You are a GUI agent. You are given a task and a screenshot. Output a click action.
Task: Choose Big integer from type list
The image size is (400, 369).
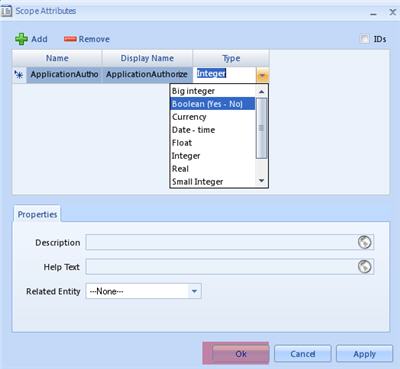point(213,91)
